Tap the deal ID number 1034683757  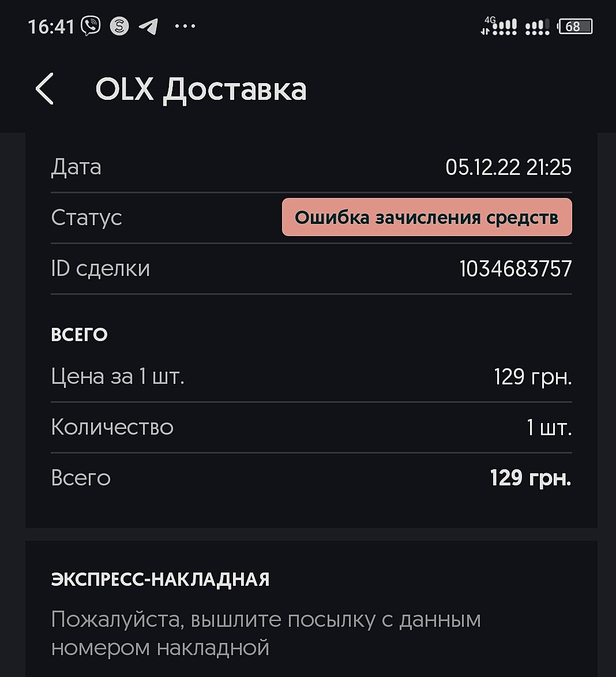[515, 269]
